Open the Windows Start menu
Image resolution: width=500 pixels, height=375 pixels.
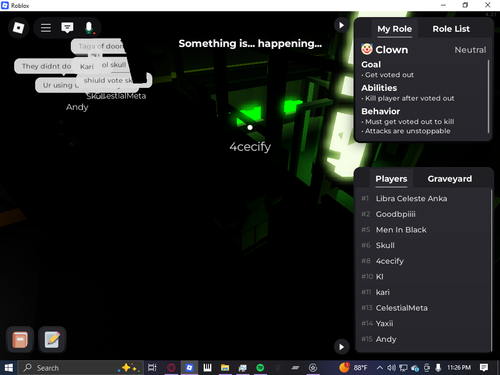tap(8, 368)
